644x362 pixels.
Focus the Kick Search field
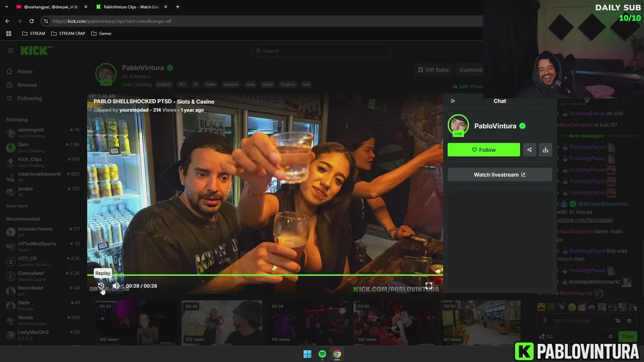322,51
